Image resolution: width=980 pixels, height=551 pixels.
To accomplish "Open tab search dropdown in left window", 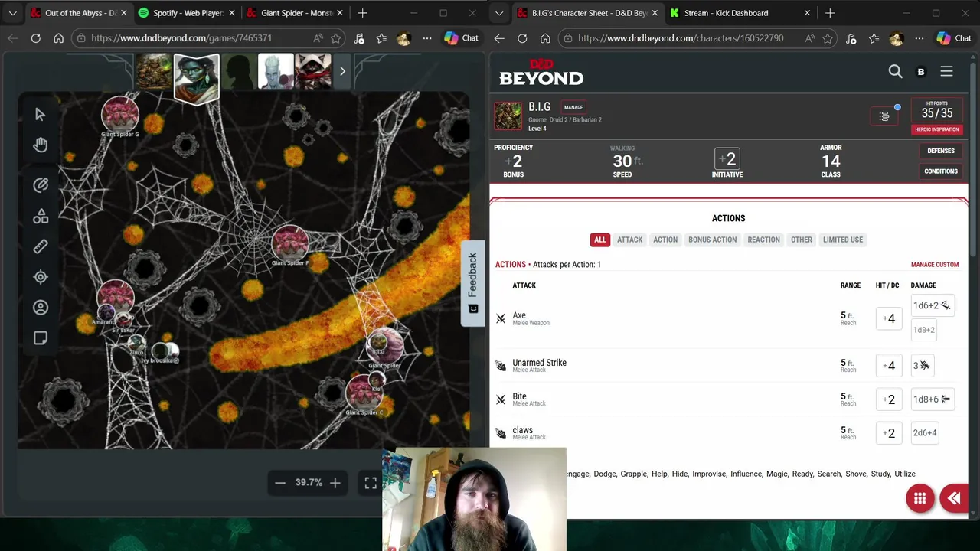I will coord(12,13).
